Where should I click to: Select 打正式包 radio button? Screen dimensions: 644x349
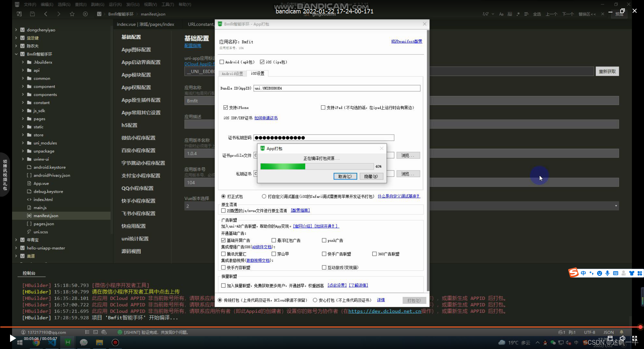click(x=223, y=196)
